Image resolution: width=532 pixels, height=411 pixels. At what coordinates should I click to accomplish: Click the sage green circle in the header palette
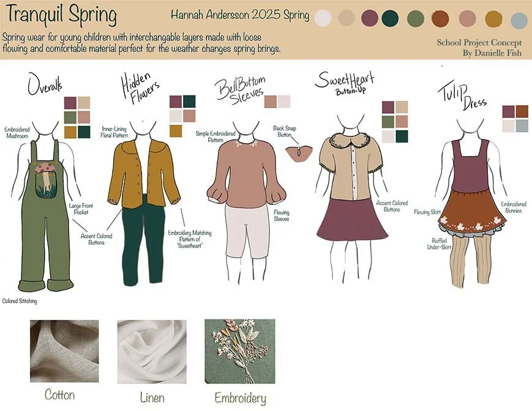click(415, 18)
